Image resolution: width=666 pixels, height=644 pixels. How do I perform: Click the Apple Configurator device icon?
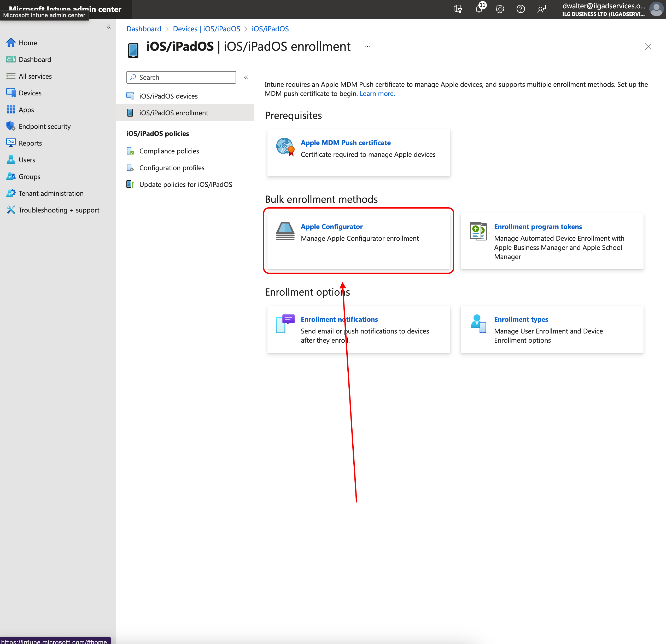point(285,231)
